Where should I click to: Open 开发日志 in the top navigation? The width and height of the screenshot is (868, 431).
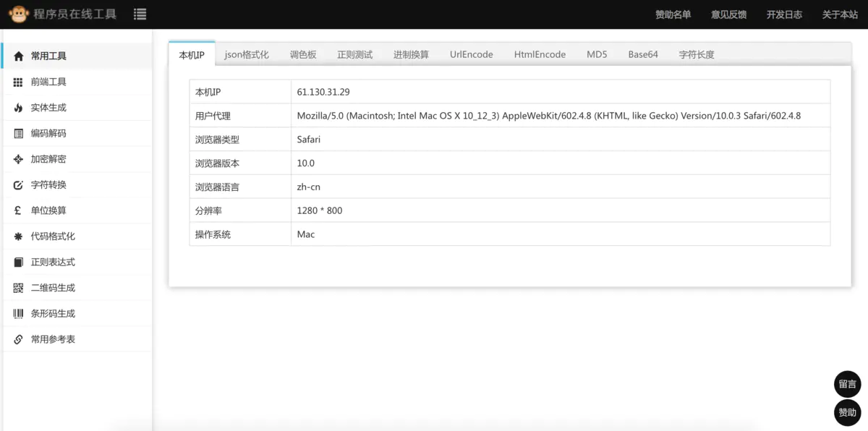click(784, 14)
